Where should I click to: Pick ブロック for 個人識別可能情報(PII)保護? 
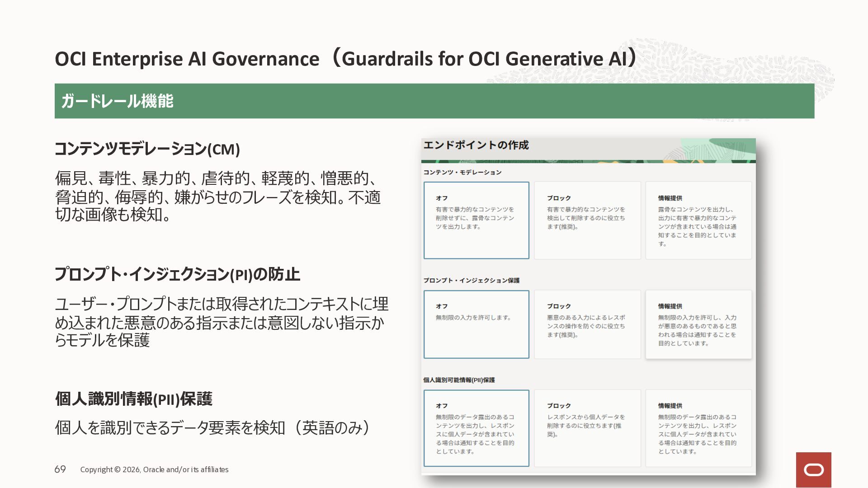(x=587, y=428)
